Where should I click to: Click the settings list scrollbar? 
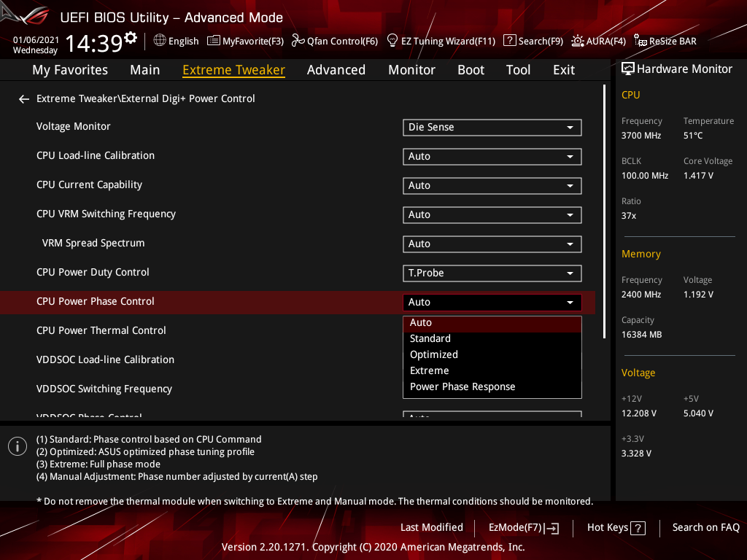pos(604,212)
